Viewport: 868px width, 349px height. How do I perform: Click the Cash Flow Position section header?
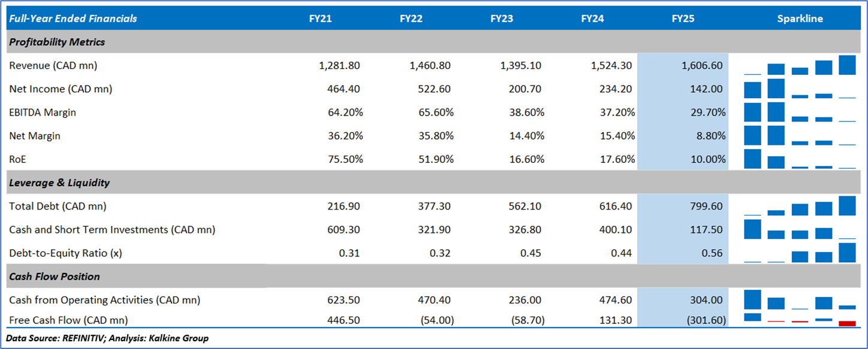[x=55, y=277]
